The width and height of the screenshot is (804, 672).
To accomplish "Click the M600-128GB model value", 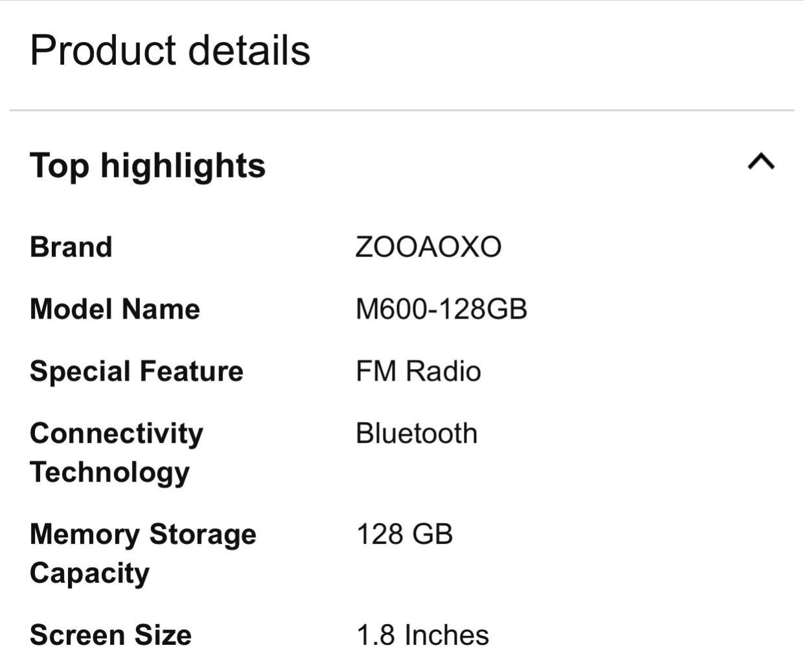I will (442, 309).
